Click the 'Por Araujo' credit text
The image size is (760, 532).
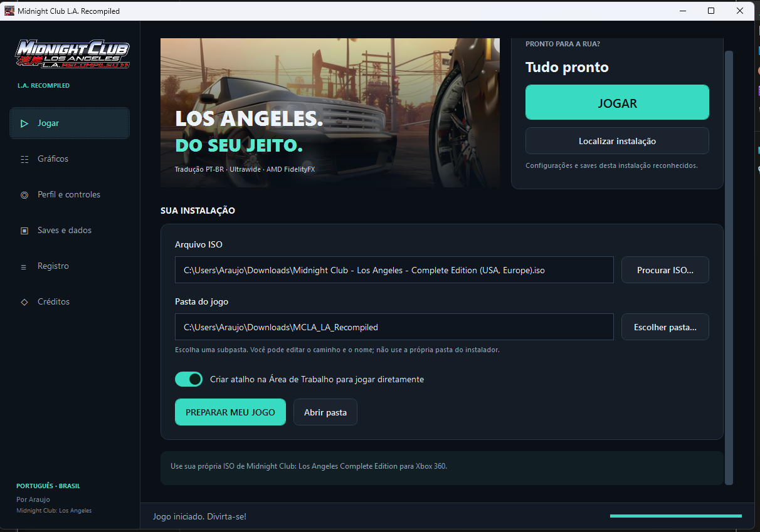[33, 499]
